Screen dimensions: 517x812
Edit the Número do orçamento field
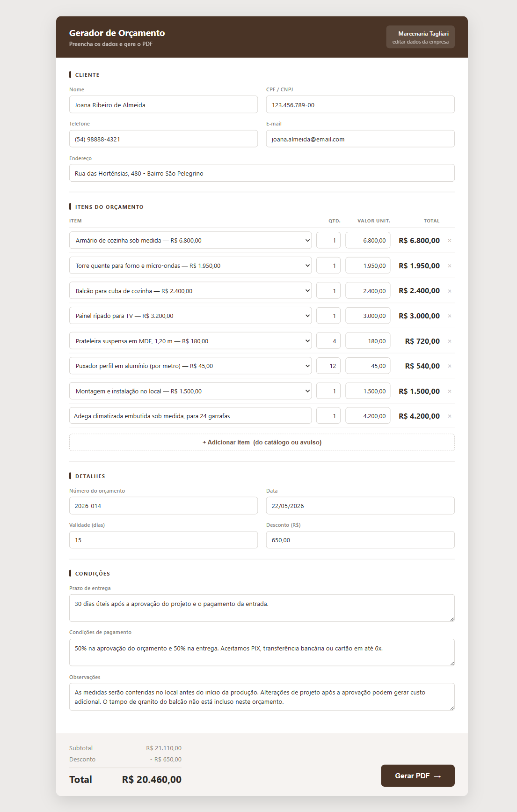[x=163, y=506]
